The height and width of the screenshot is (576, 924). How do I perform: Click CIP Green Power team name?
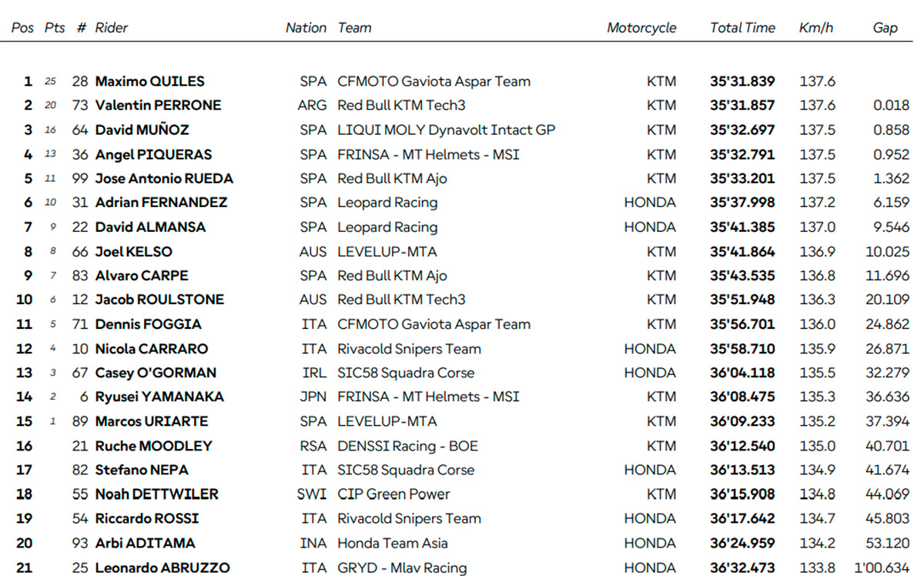[393, 494]
